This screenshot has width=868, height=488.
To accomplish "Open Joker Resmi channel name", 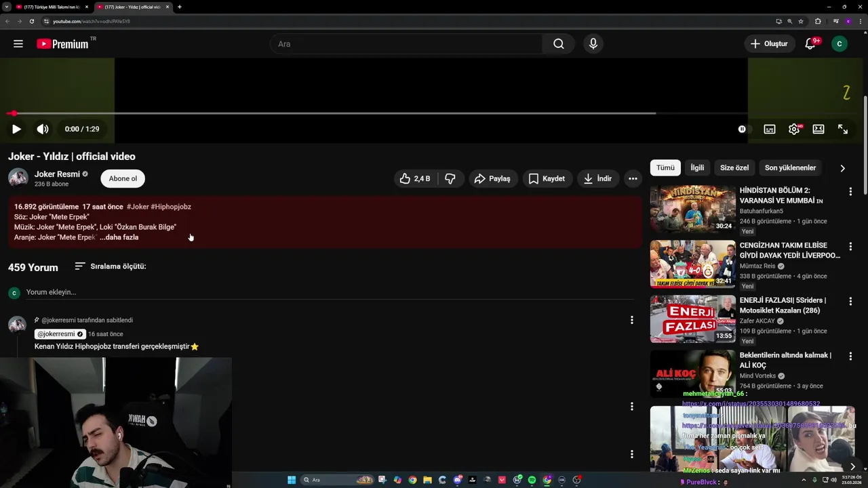I will [57, 174].
